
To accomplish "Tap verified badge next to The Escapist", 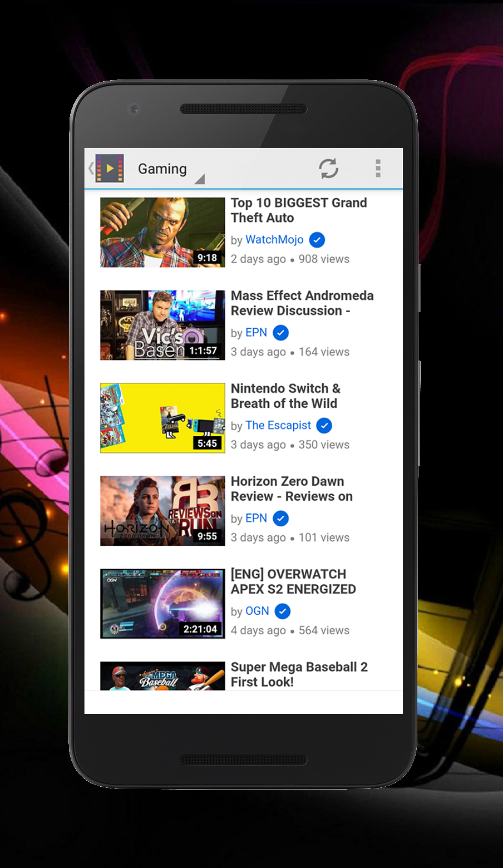I will pos(324,426).
